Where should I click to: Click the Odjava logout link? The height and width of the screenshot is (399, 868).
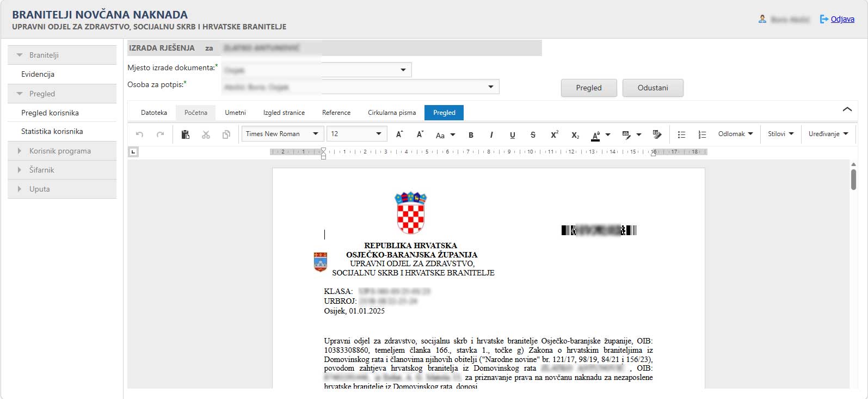tap(842, 19)
